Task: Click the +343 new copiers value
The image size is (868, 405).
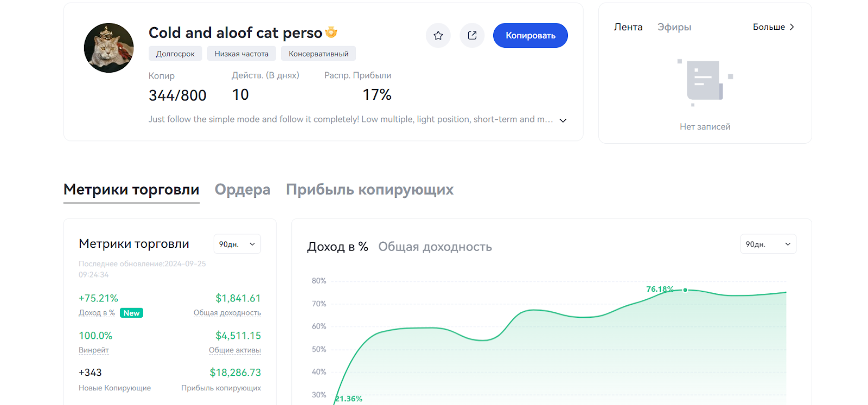Action: click(x=90, y=372)
